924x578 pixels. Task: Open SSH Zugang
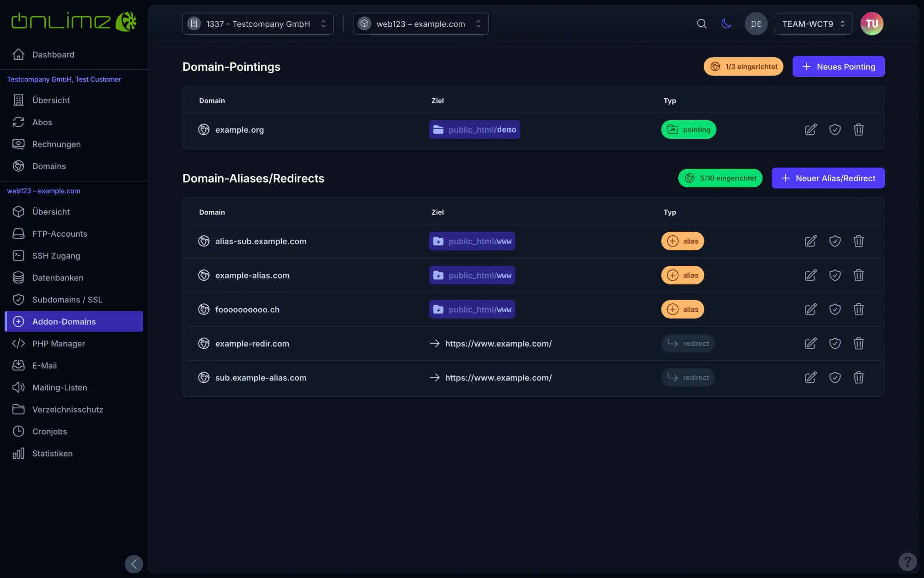(x=74, y=256)
